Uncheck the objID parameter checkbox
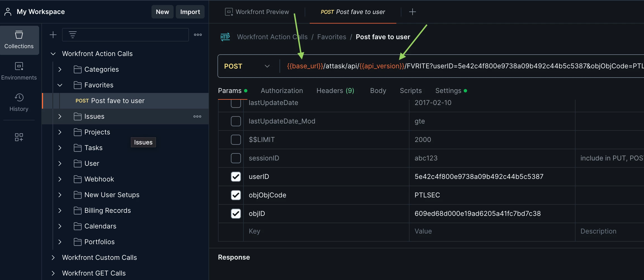This screenshot has width=644, height=280. (236, 214)
